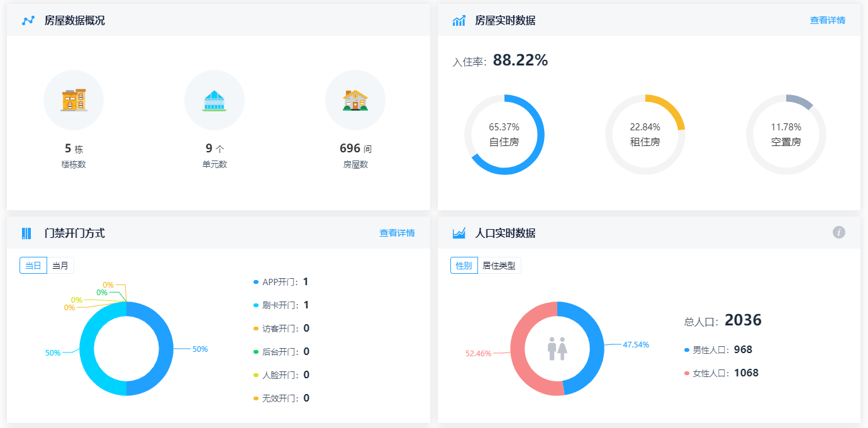Click the 房屋实时数据 header bar-chart icon

pyautogui.click(x=459, y=21)
